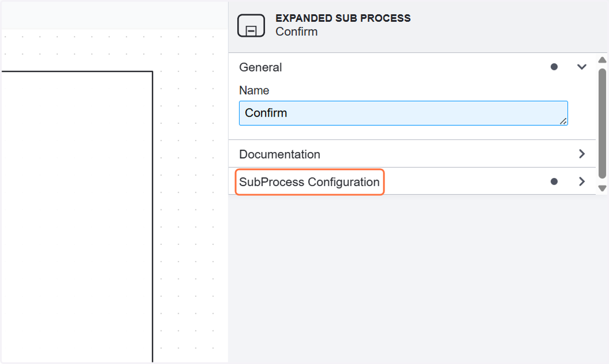Expand the Documentation section chevron

pos(582,154)
